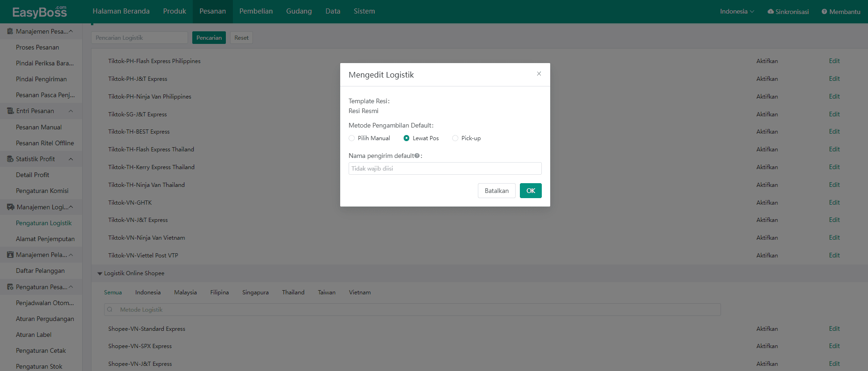868x371 pixels.
Task: Open the Pesanan menu
Action: [213, 11]
